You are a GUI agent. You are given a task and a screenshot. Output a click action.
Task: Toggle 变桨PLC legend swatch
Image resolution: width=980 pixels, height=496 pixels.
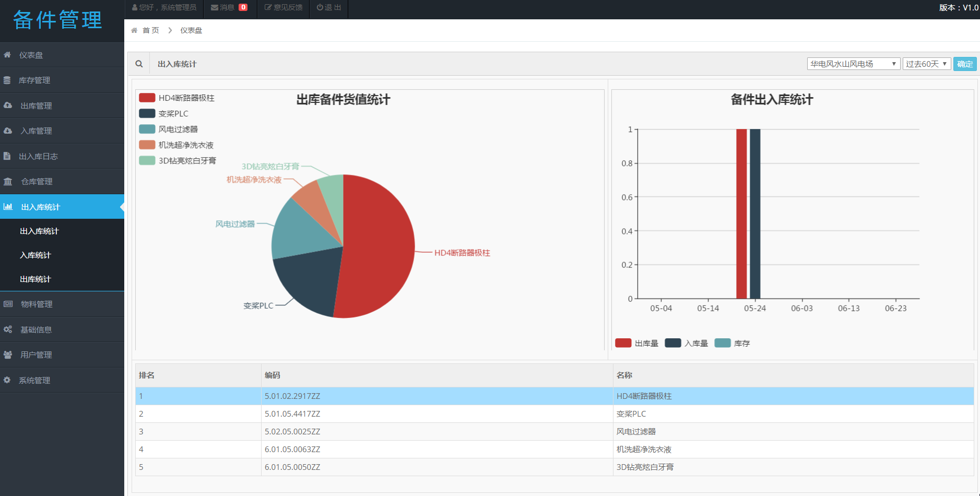pyautogui.click(x=147, y=113)
